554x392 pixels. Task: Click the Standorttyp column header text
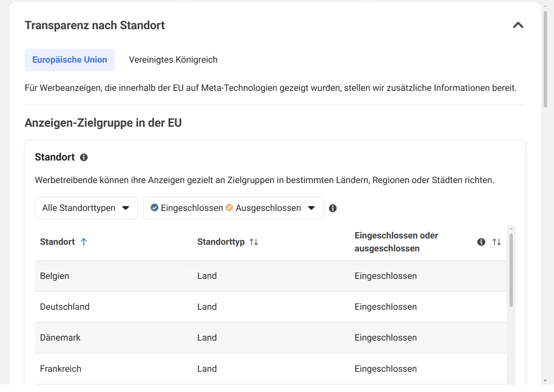pos(221,242)
